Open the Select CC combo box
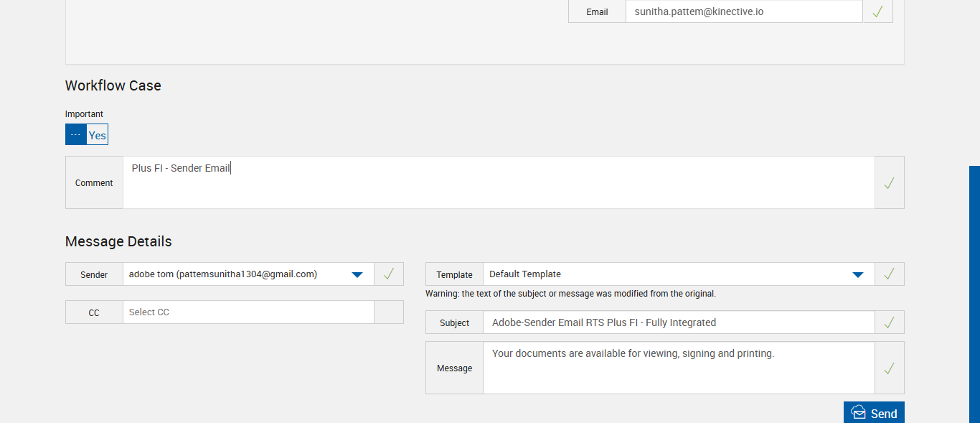Image resolution: width=980 pixels, height=423 pixels. pyautogui.click(x=248, y=312)
